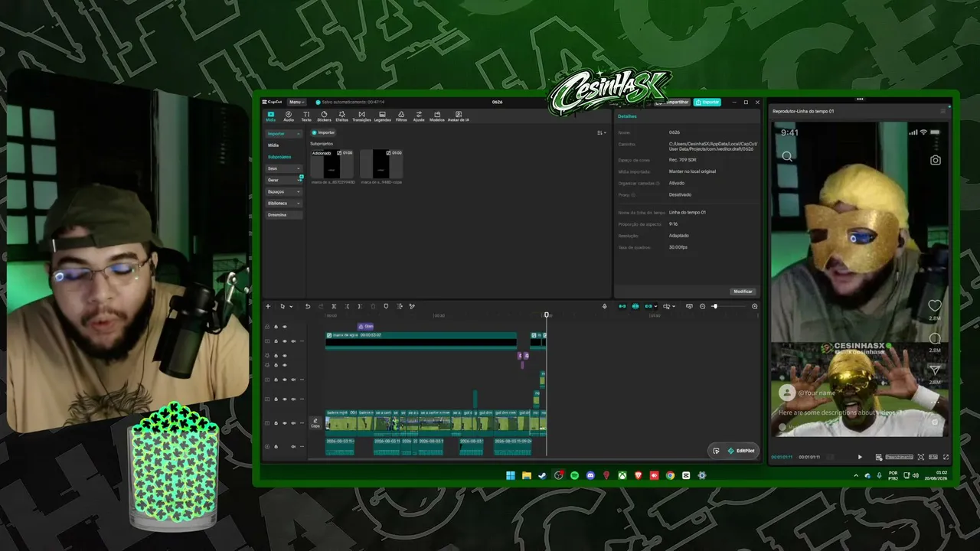Click the Modificar button
The height and width of the screenshot is (551, 980).
coord(743,292)
